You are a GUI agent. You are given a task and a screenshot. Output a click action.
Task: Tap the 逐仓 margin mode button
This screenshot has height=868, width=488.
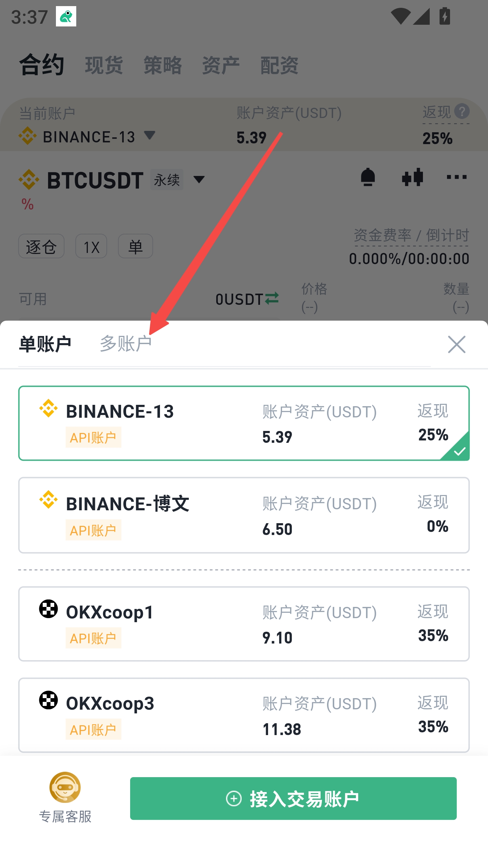[41, 246]
